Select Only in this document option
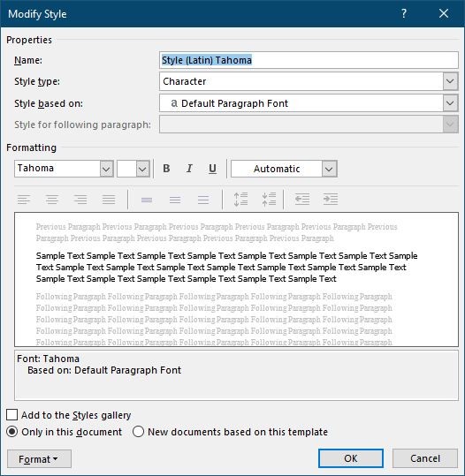The image size is (465, 476). (11, 432)
